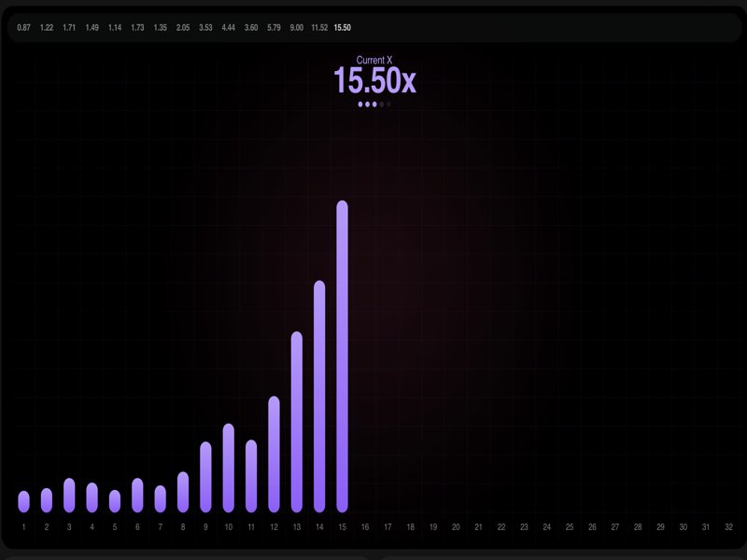
Task: Select axis label 30
Action: tap(684, 526)
